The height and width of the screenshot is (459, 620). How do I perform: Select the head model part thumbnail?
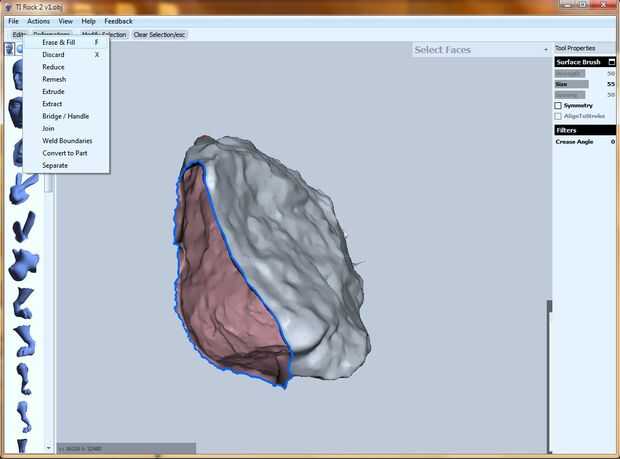pos(18,77)
